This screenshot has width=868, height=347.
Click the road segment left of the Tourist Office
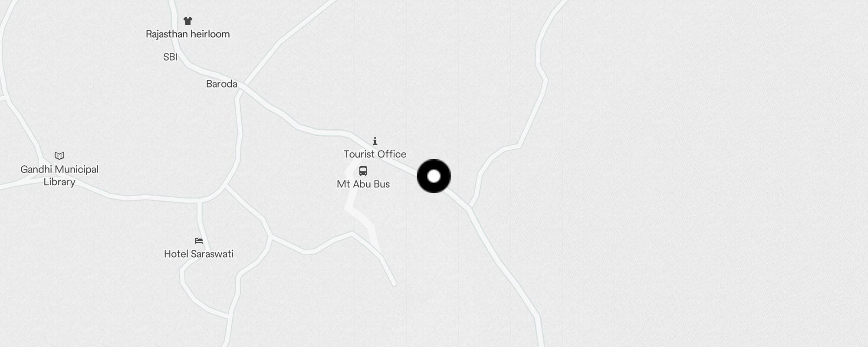coord(321,130)
